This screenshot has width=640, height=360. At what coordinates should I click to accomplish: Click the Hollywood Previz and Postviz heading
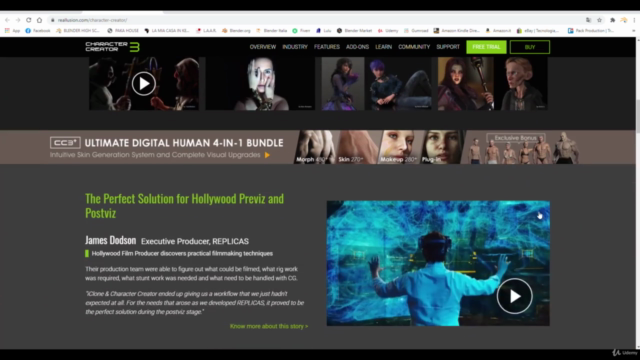[184, 206]
